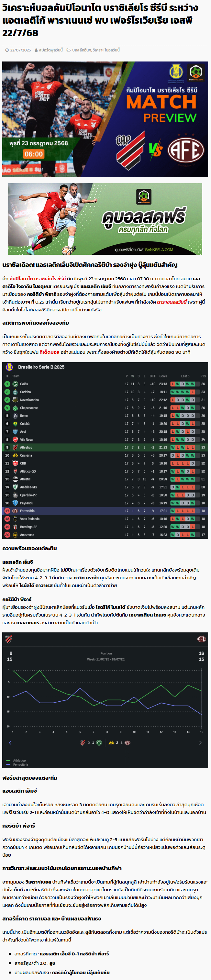This screenshot has height=980, width=211.
Task: Click the author icon beside สปอร์ตพูลวันนี้
Action: point(36,50)
